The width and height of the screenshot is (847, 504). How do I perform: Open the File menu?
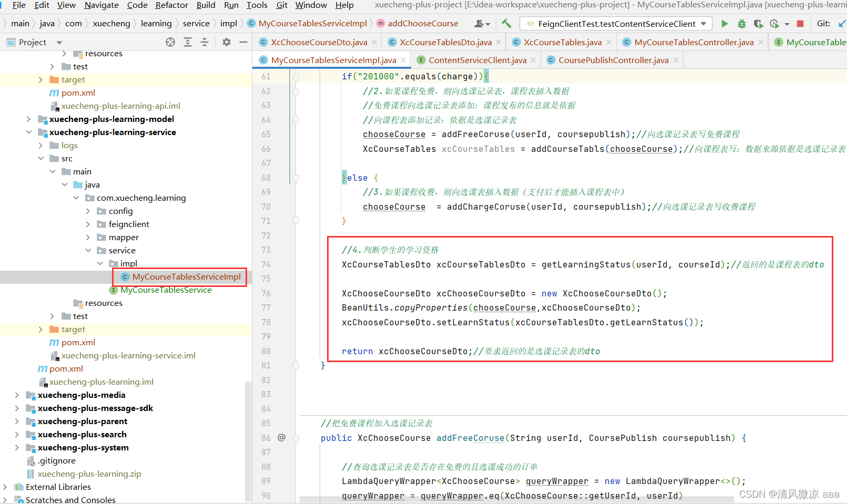[x=19, y=5]
